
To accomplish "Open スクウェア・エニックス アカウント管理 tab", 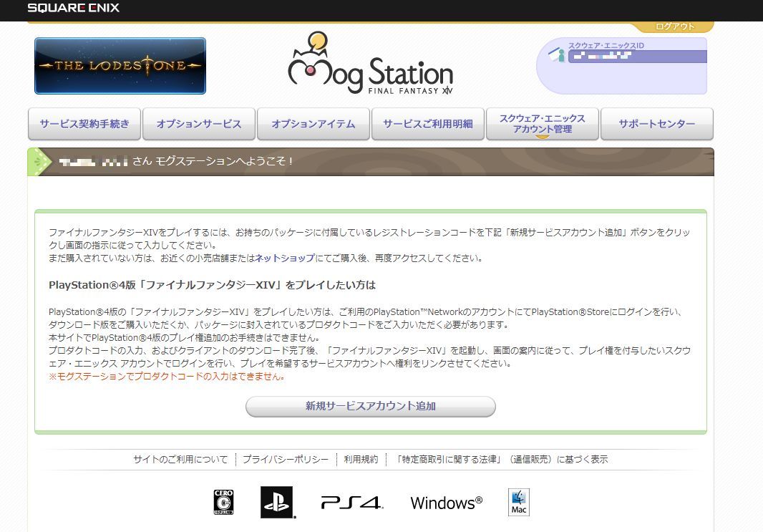I will point(543,124).
